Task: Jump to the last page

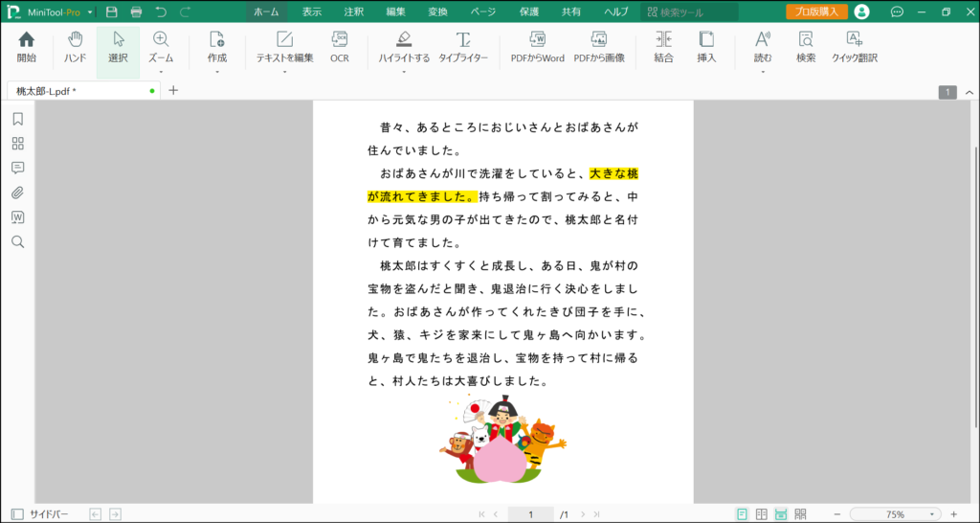Action: (597, 514)
